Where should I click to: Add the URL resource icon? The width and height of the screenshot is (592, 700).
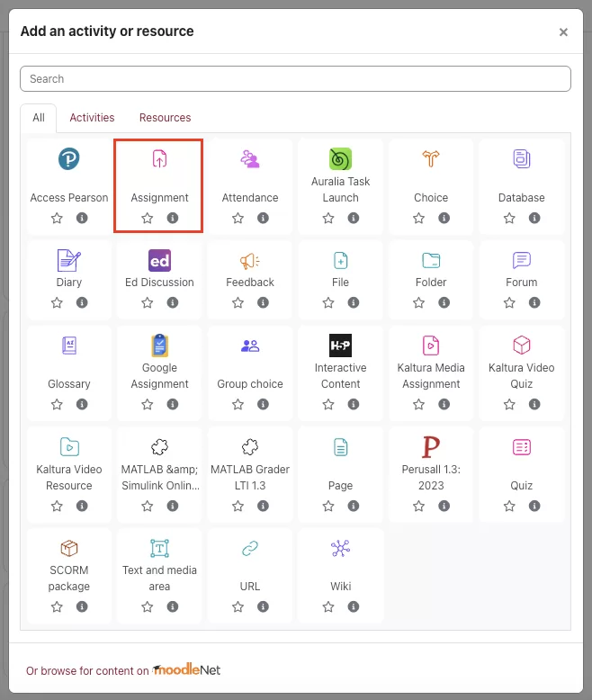(x=250, y=549)
